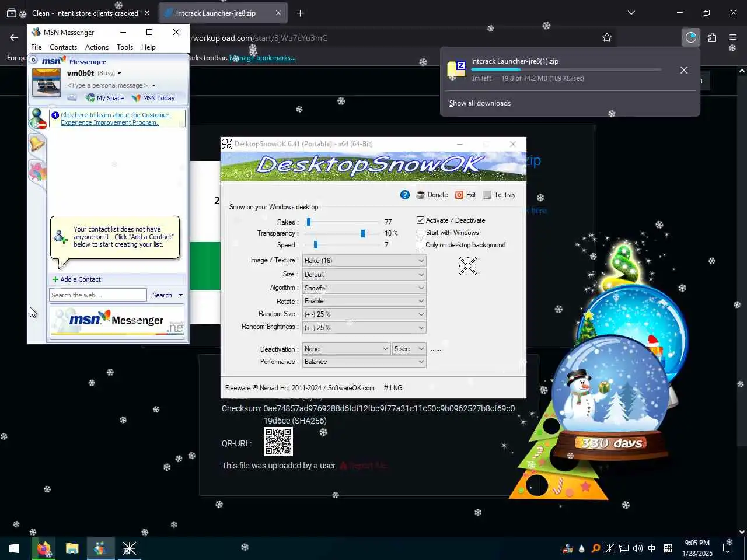
Task: Open My Space in MSN Messenger
Action: (105, 98)
